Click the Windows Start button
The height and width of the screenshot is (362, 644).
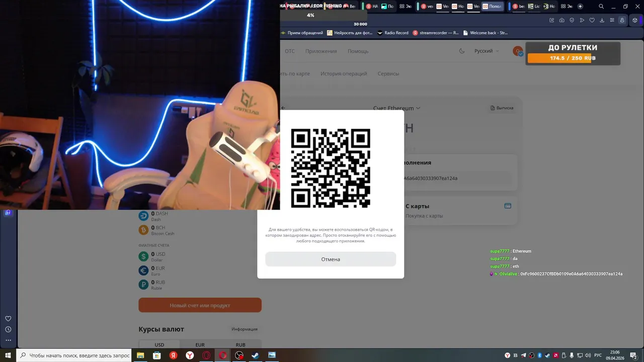tap(8, 355)
